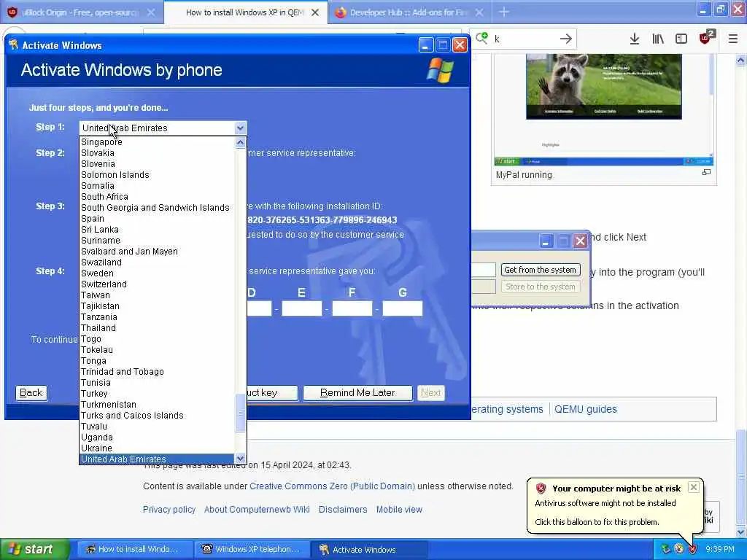Close the Developer Hub tab

click(480, 12)
